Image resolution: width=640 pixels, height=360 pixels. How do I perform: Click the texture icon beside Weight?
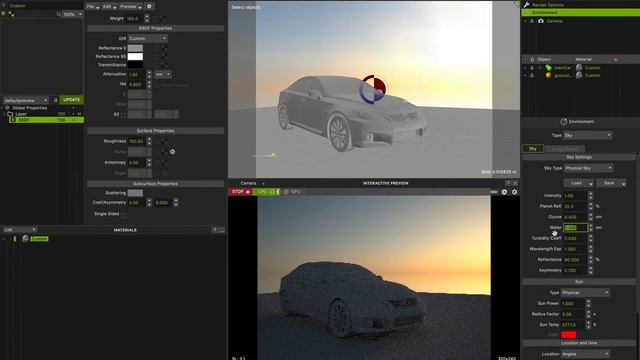coord(162,18)
